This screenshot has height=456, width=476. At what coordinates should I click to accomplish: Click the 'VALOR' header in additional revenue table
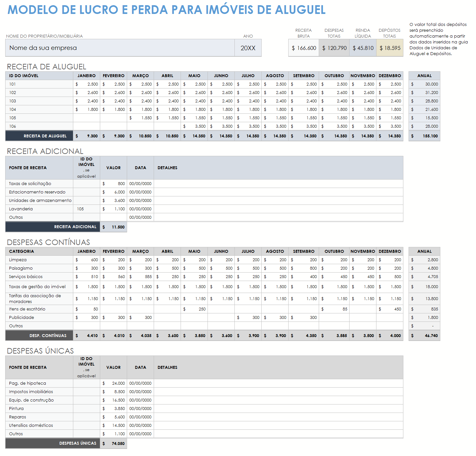point(113,168)
